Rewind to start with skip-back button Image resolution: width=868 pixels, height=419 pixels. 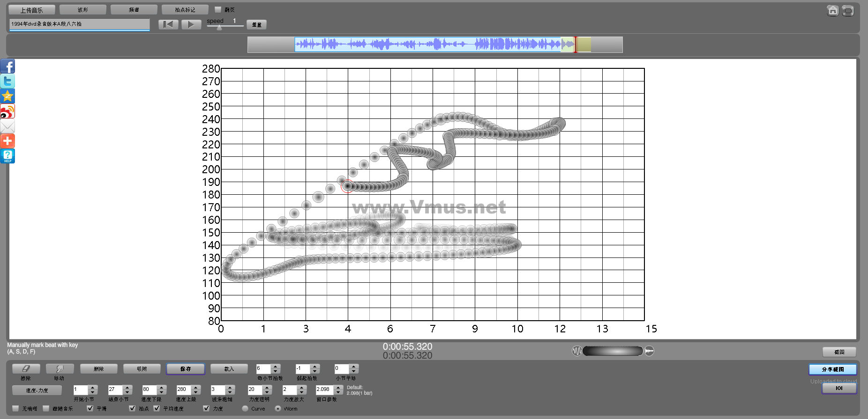coord(168,24)
